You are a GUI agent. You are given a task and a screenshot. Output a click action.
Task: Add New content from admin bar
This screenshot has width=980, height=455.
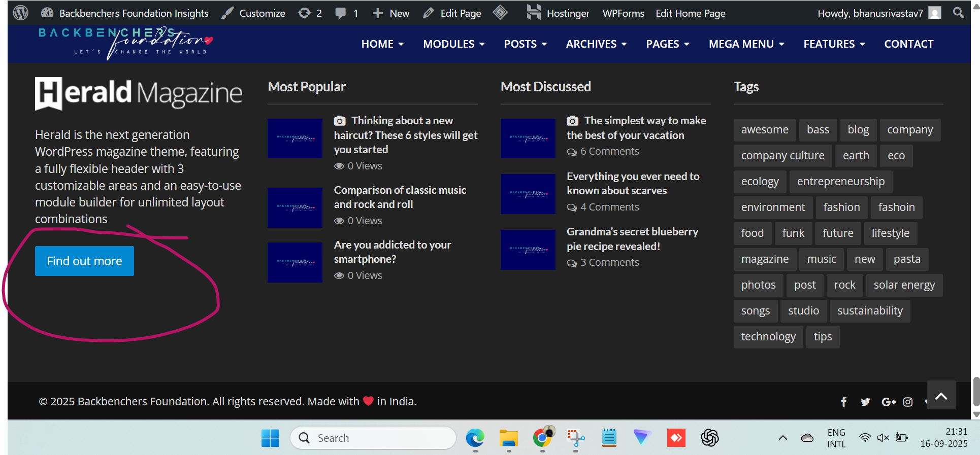(x=390, y=13)
